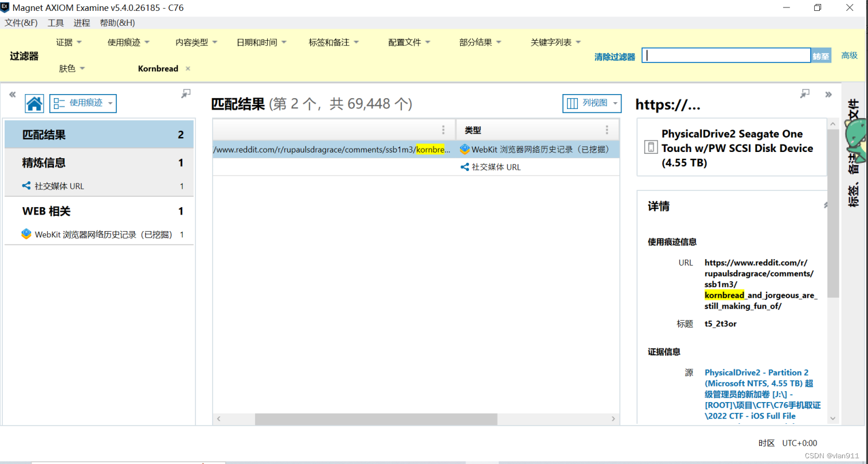Open the 部分结果 filter dropdown

(480, 42)
